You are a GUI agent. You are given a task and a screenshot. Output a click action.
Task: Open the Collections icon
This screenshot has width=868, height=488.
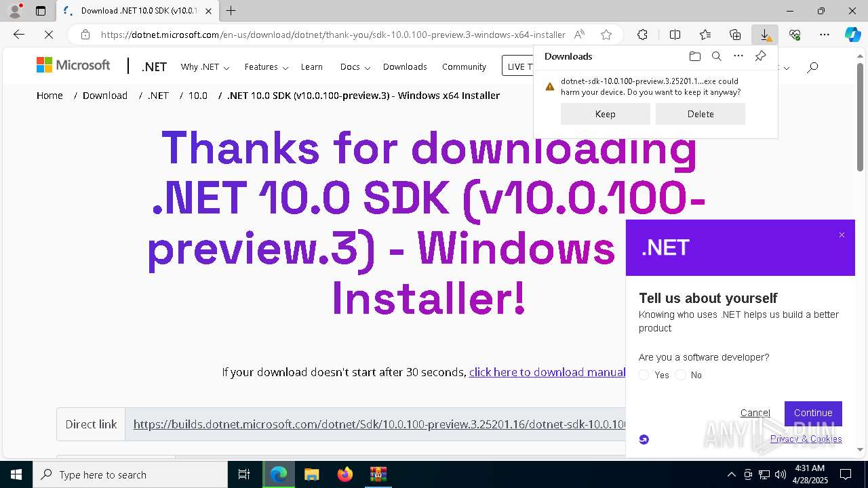pyautogui.click(x=735, y=35)
